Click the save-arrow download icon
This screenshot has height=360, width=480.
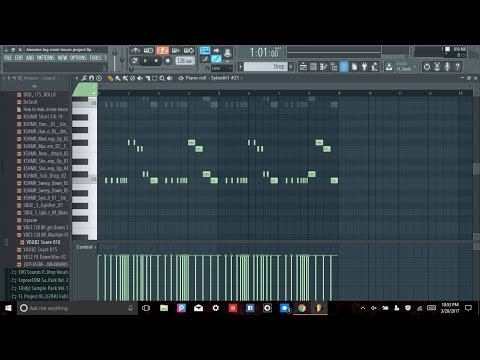(x=389, y=67)
